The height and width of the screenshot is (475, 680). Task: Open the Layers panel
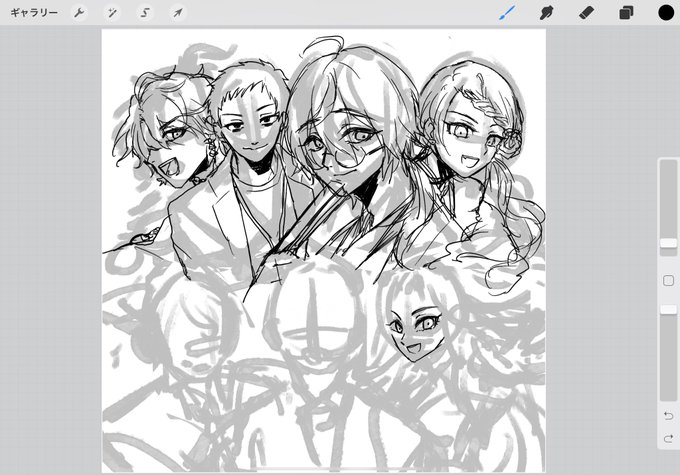pyautogui.click(x=626, y=13)
